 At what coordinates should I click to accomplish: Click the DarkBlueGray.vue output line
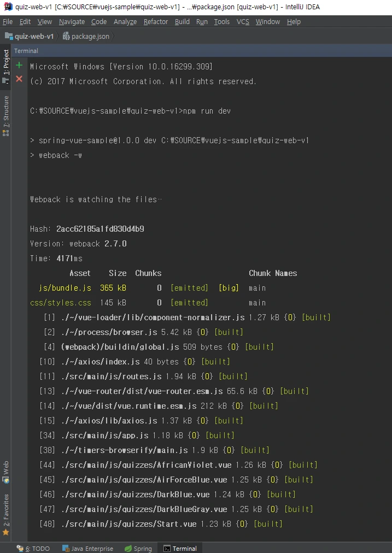[176, 510]
